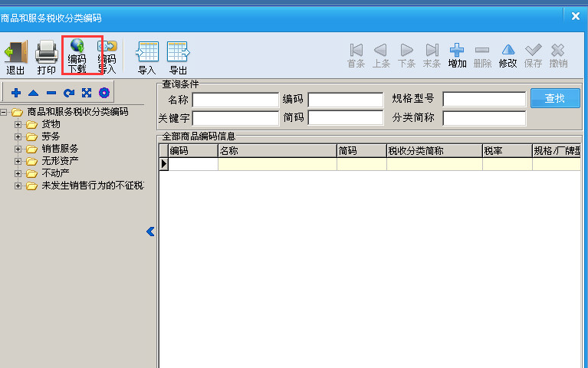Select the 不动产 folder in tree
This screenshot has height=368, width=588.
[54, 173]
